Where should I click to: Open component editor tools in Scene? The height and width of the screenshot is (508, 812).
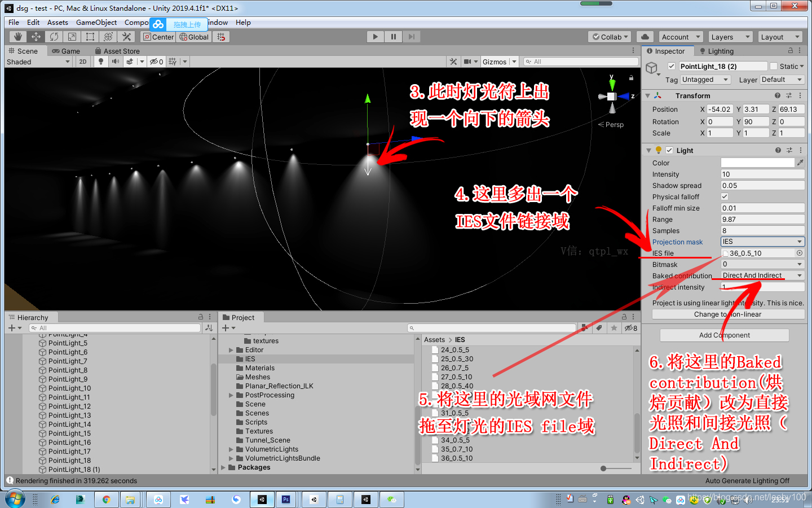[453, 62]
